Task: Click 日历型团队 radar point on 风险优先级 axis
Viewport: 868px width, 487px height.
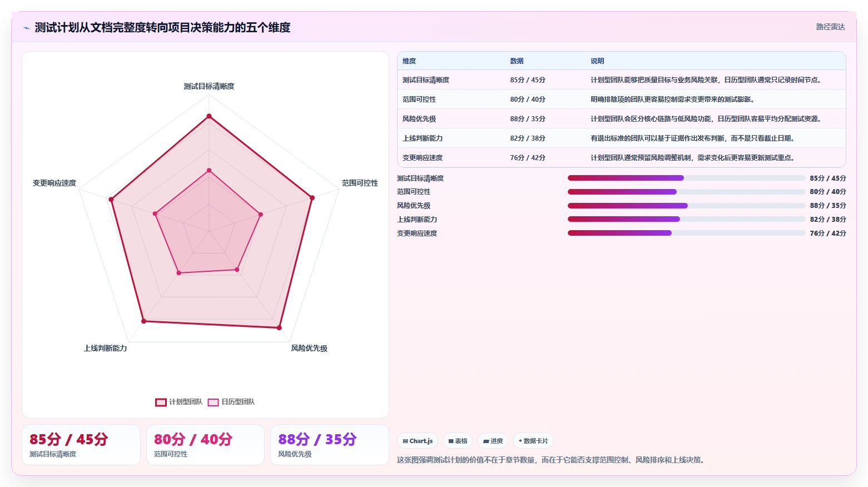Action: pyautogui.click(x=237, y=270)
